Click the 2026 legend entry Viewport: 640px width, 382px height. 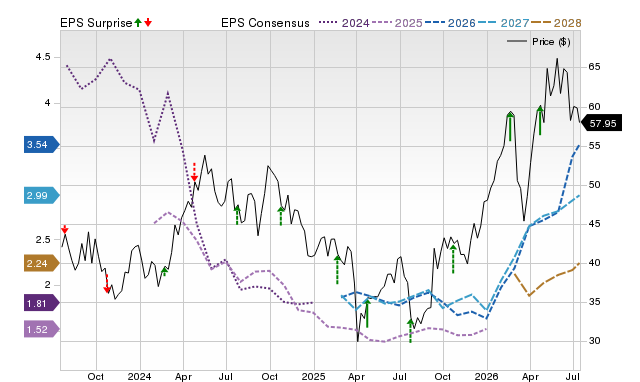click(450, 23)
